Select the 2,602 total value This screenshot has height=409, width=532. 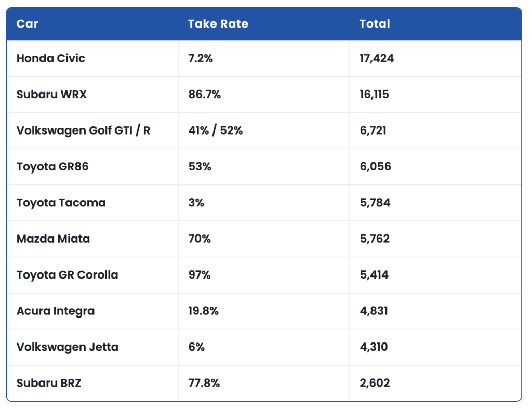[375, 384]
